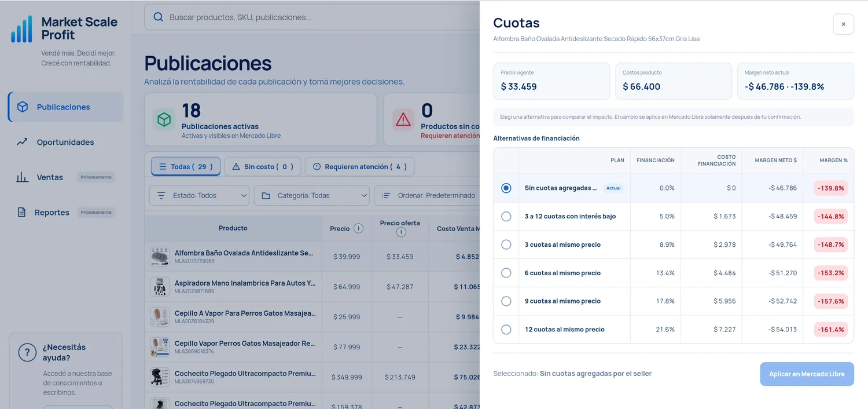This screenshot has width=868, height=409.
Task: Close the Cuotas panel
Action: (x=843, y=24)
